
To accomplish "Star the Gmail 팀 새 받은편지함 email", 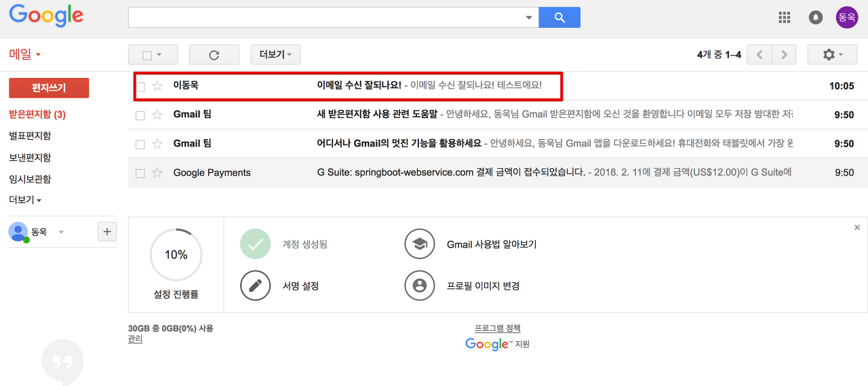I will pos(157,115).
